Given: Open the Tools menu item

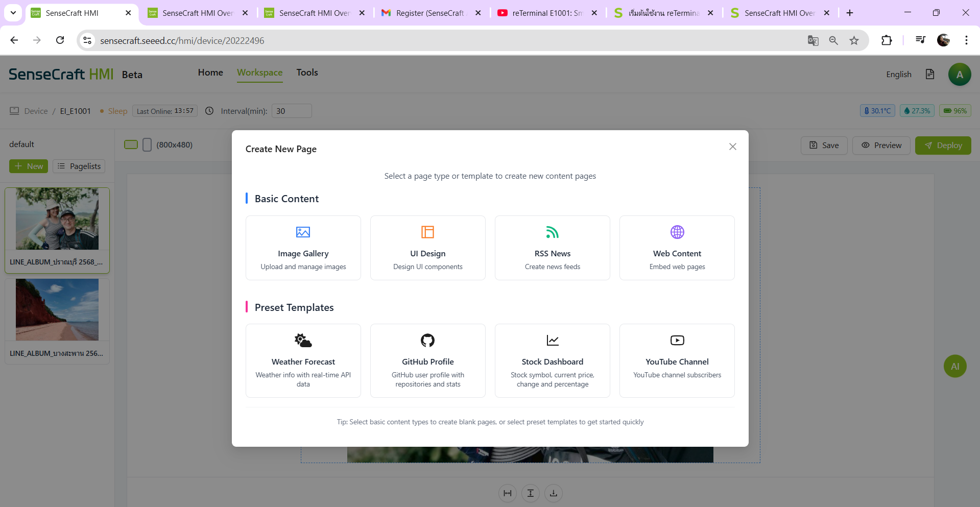Looking at the screenshot, I should [307, 73].
